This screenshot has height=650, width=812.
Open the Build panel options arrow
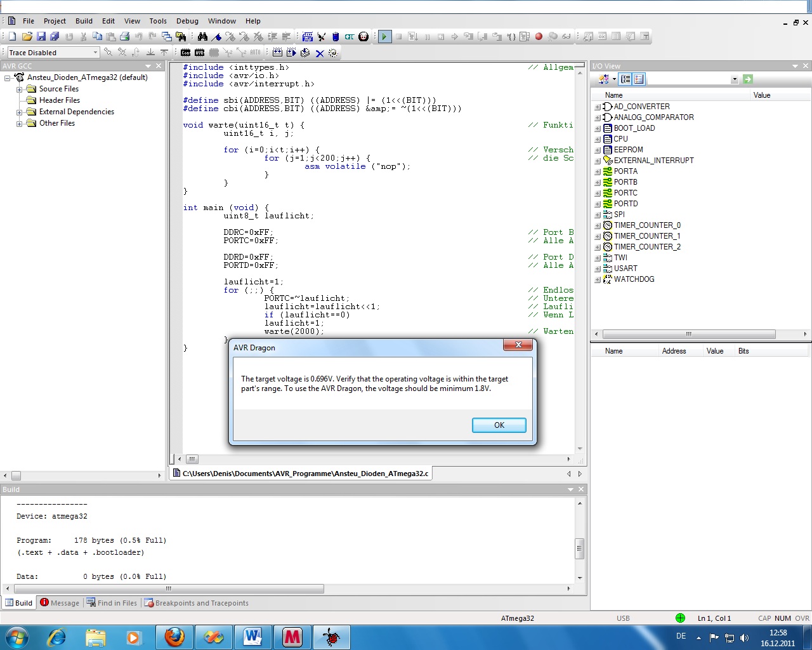click(570, 489)
